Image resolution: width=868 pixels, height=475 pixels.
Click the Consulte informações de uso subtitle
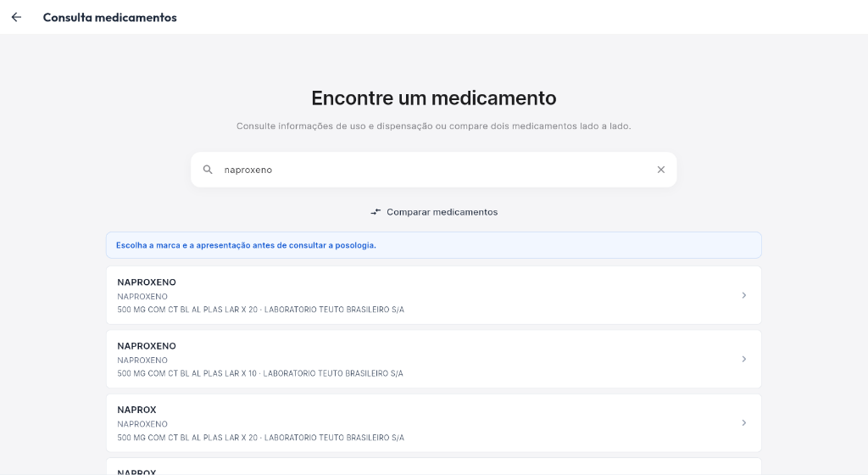[434, 126]
